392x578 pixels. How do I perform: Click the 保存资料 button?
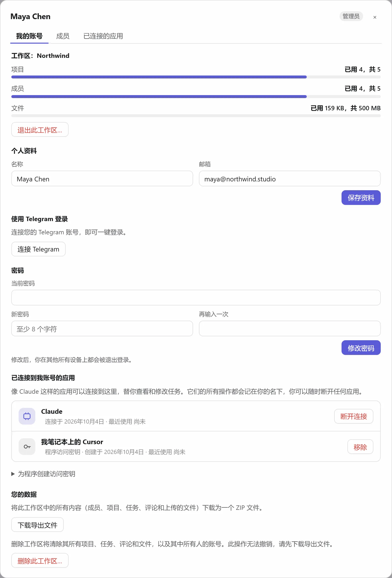(x=361, y=198)
